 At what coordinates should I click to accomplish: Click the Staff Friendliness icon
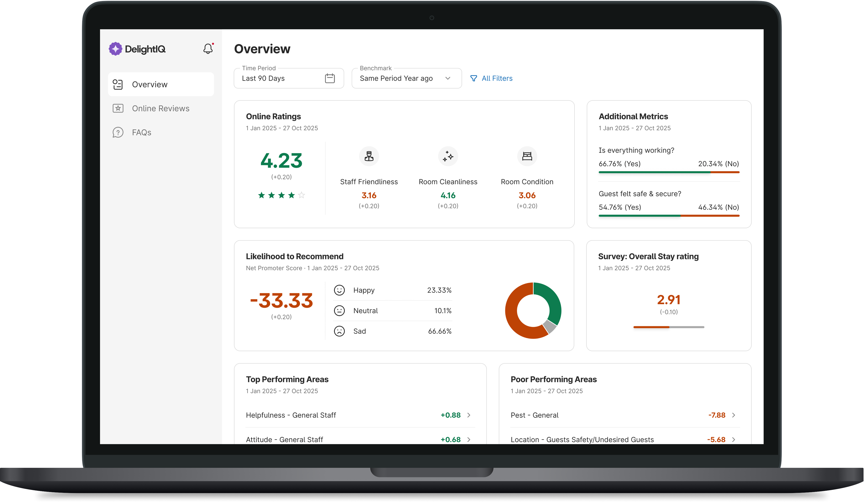click(369, 156)
